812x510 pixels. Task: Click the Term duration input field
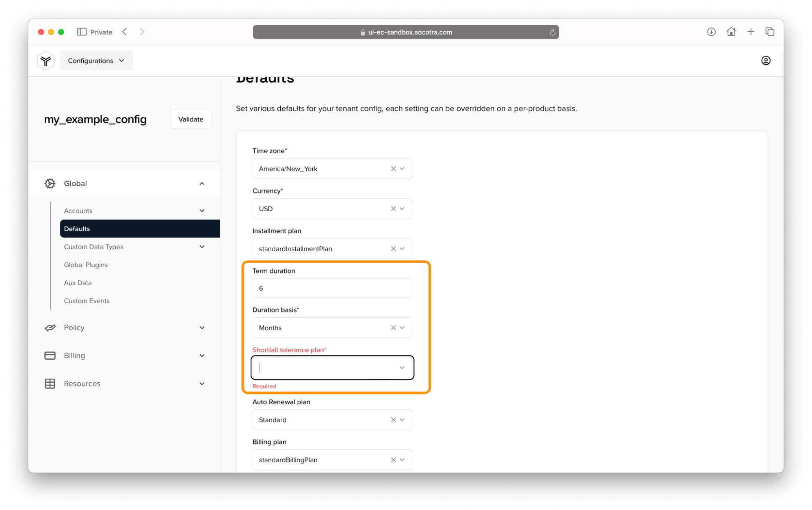pos(332,288)
